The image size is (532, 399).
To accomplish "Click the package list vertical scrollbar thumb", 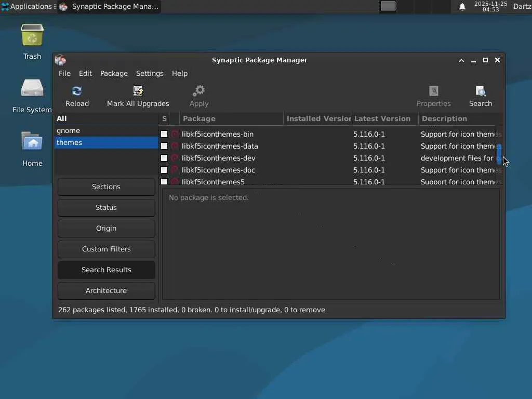I will click(499, 154).
